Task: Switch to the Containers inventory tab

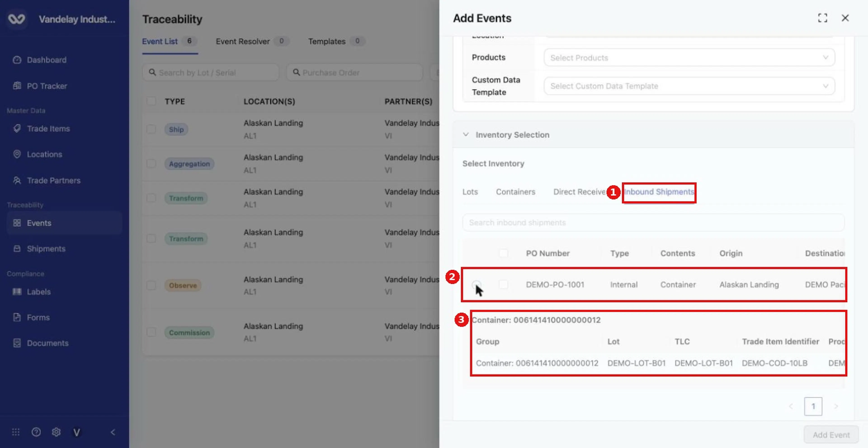Action: (x=516, y=192)
